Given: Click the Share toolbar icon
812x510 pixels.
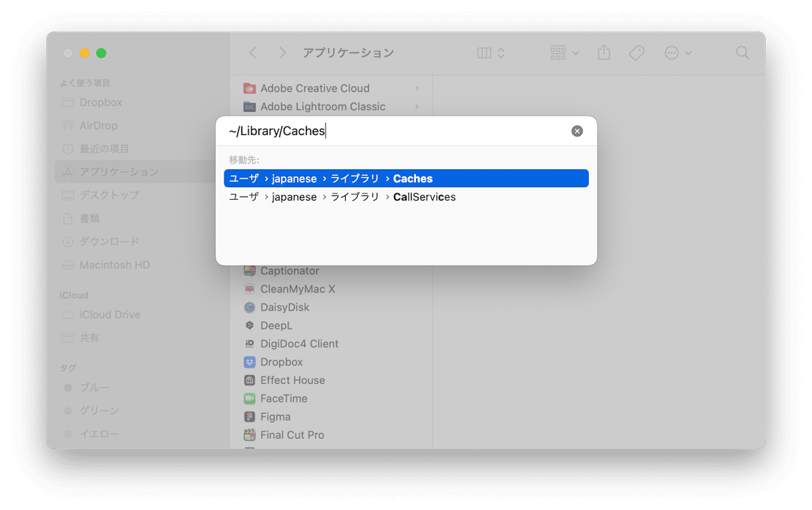Looking at the screenshot, I should click(x=604, y=53).
